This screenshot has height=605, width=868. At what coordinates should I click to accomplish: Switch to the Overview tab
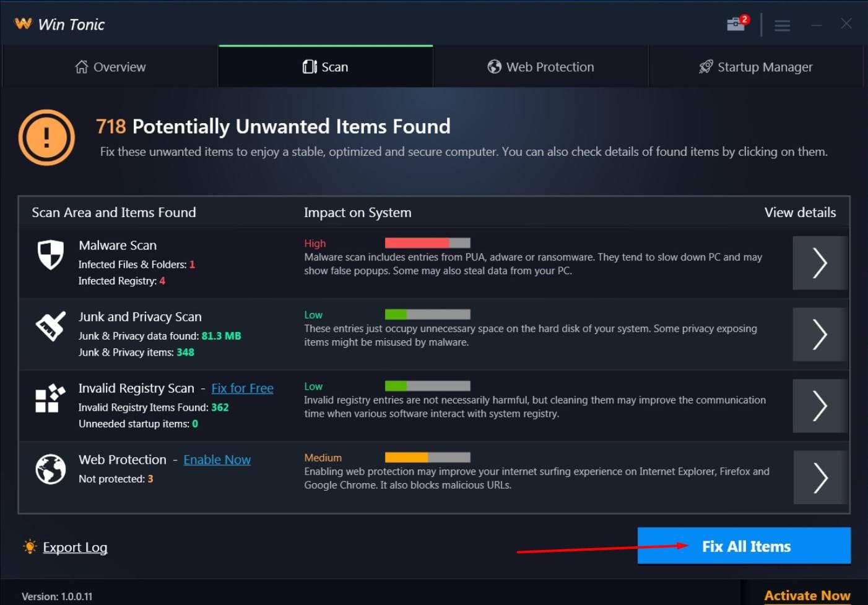coord(110,67)
